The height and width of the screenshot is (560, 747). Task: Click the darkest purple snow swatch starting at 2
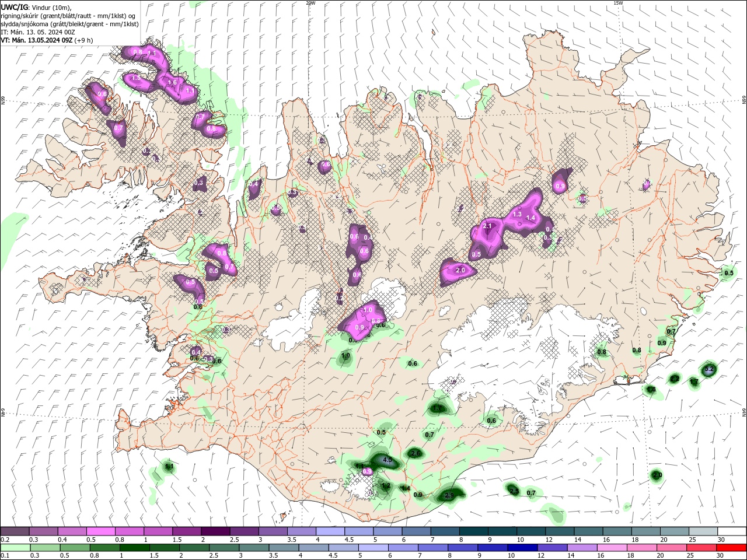215,531
